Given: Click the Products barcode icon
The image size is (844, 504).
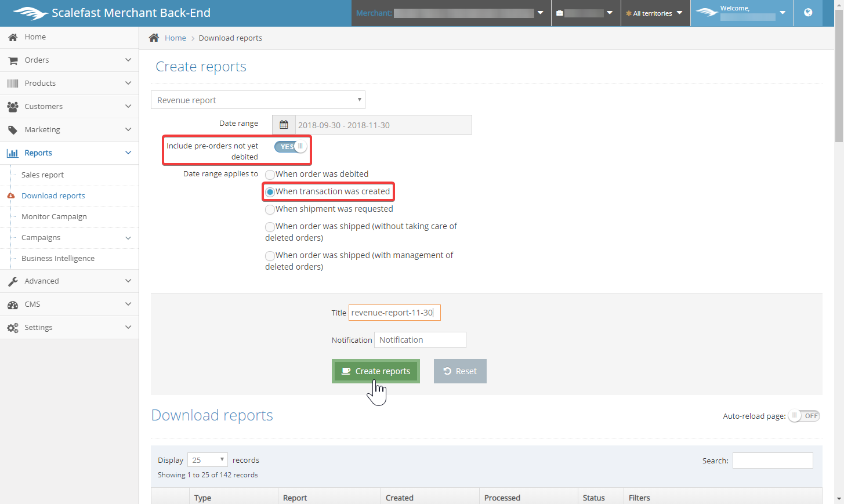Looking at the screenshot, I should (13, 84).
